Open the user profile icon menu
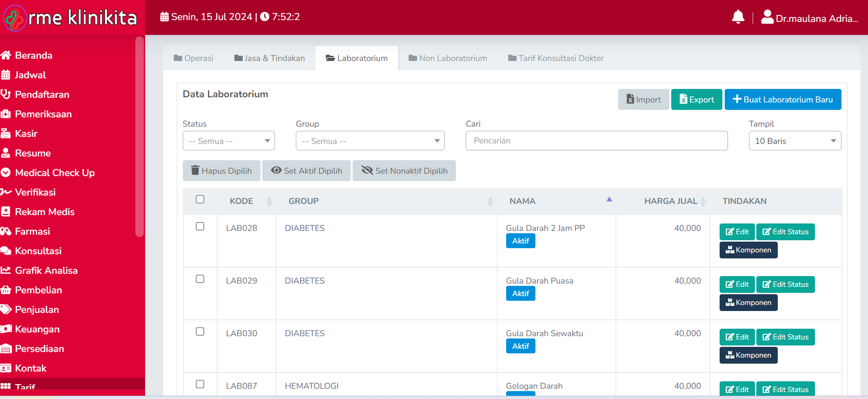Image resolution: width=868 pixels, height=399 pixels. coord(767,17)
